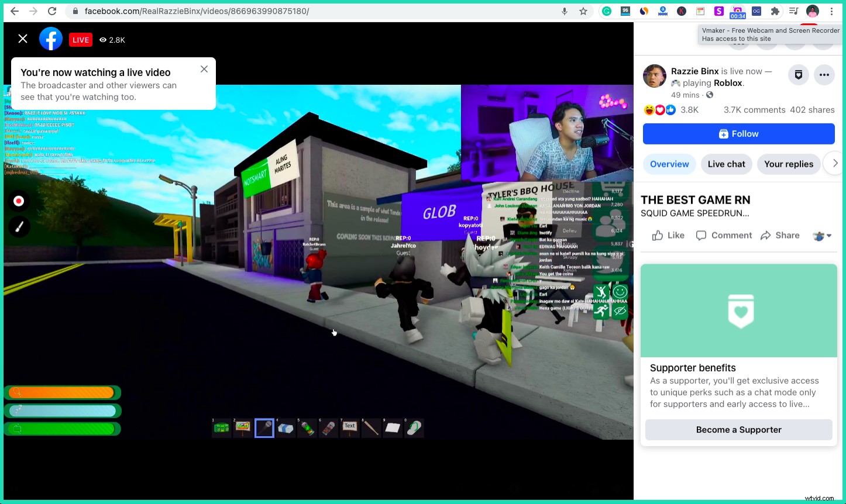Viewport: 846px width, 504px height.
Task: Click the Grammarly extension icon
Action: click(607, 11)
